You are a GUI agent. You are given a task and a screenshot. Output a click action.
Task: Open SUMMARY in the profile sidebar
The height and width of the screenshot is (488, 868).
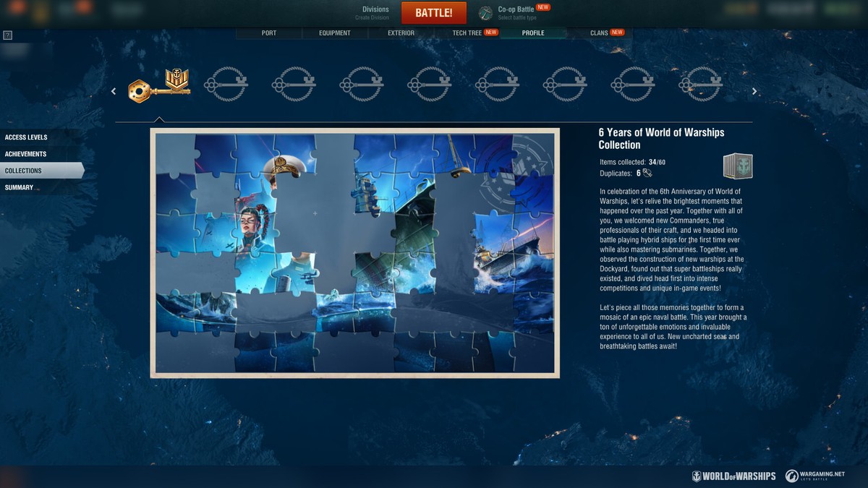click(x=41, y=187)
